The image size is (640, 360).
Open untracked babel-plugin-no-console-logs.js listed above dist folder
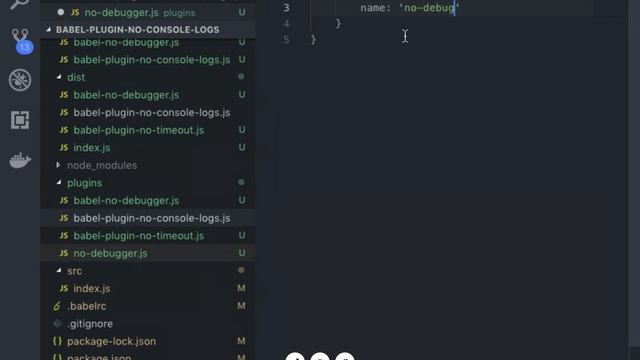coord(152,60)
